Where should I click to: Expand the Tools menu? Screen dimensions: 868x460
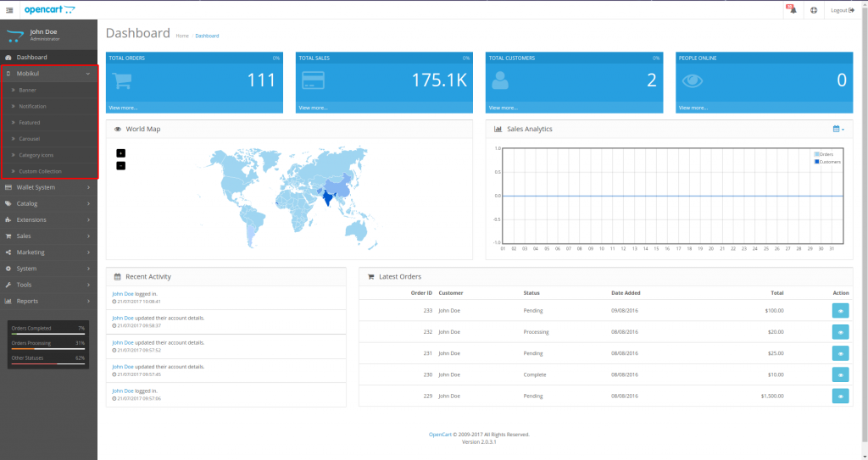[x=48, y=285]
